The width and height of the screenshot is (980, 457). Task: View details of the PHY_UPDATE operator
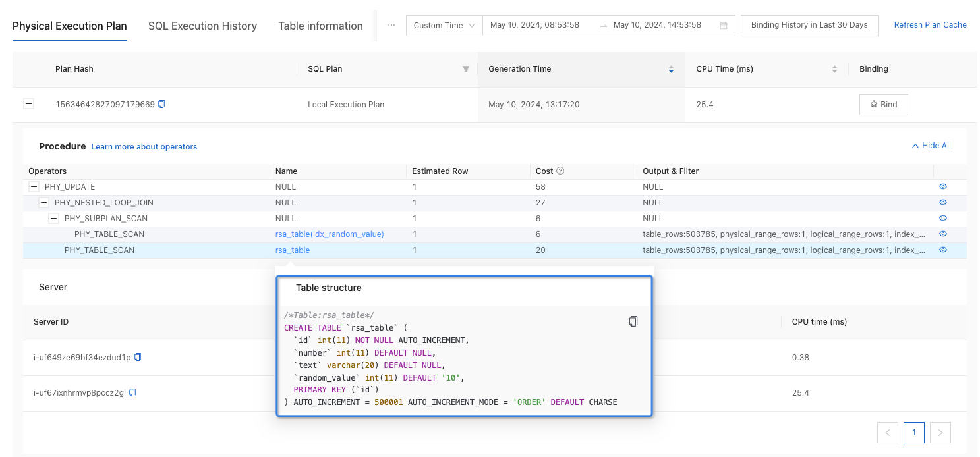[x=943, y=187]
